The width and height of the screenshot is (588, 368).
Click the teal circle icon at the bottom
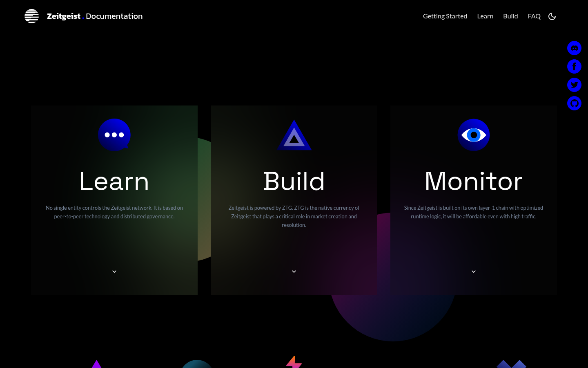(x=197, y=364)
